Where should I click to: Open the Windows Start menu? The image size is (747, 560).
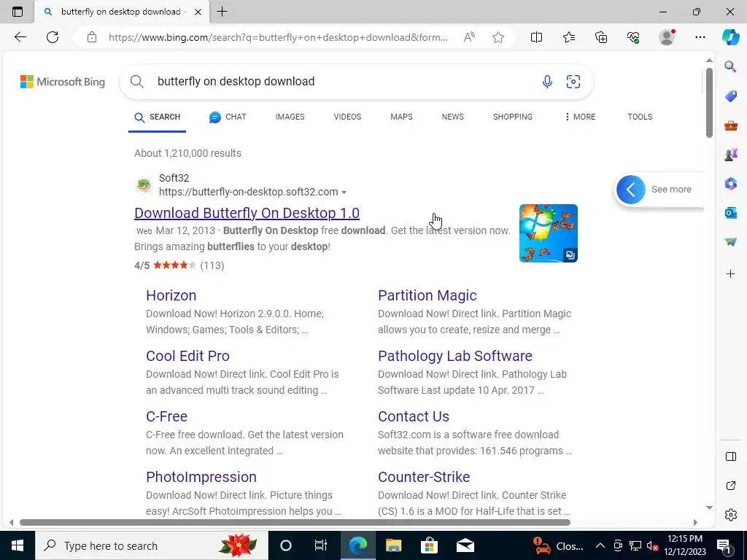tap(18, 545)
